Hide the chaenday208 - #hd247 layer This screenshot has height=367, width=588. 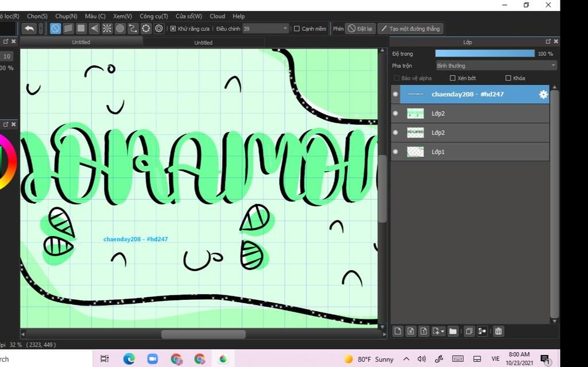(395, 94)
